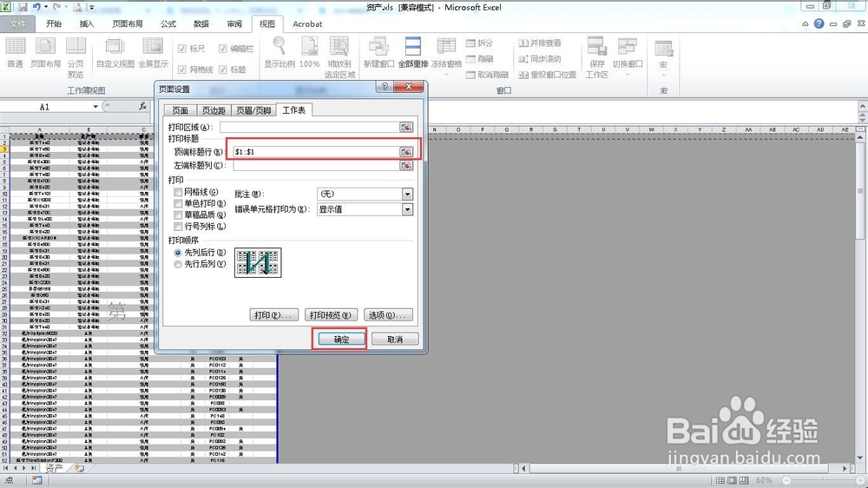Image resolution: width=868 pixels, height=488 pixels.
Task: Click Synchronous Scrolling (同步滚动)
Action: (x=540, y=59)
